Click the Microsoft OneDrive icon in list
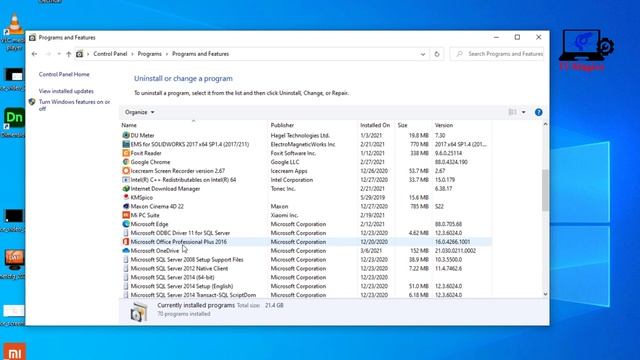 tap(126, 251)
